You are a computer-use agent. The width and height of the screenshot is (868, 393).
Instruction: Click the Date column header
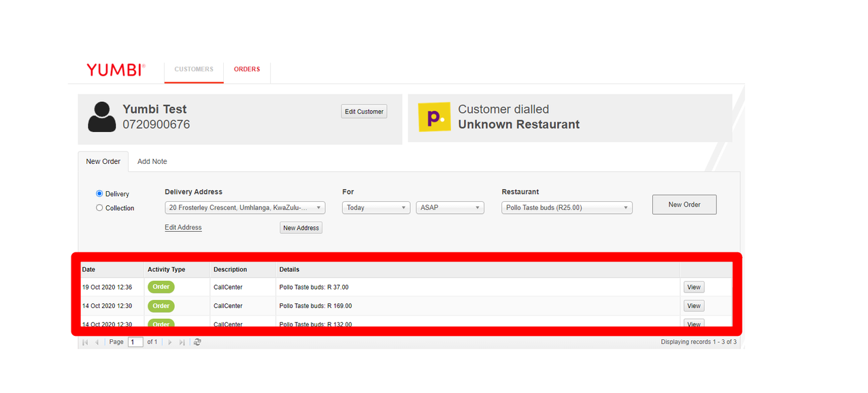coord(113,270)
